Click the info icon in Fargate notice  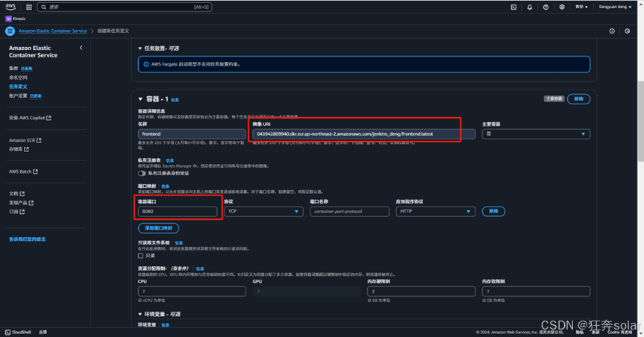[x=146, y=64]
